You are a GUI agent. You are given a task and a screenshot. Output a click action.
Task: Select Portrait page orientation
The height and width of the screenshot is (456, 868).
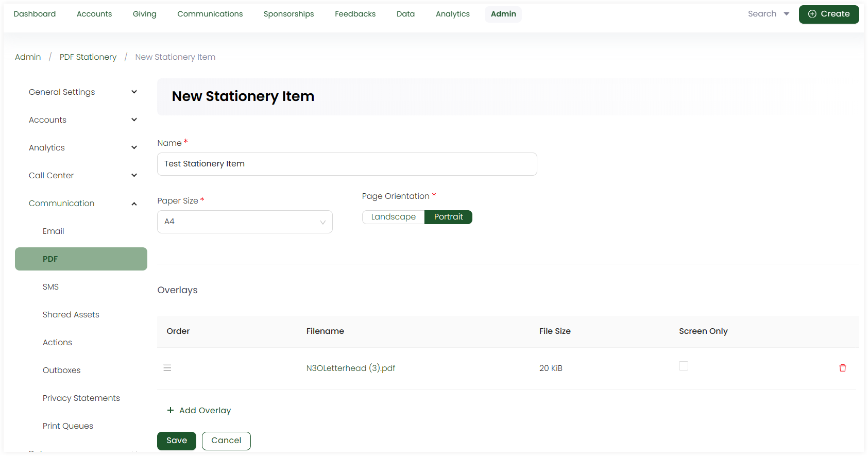click(x=448, y=217)
